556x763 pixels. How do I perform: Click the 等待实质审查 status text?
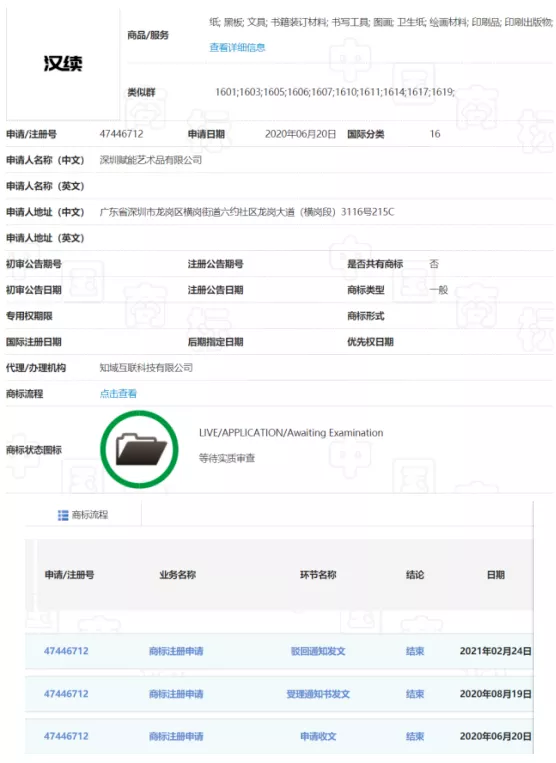click(x=227, y=458)
